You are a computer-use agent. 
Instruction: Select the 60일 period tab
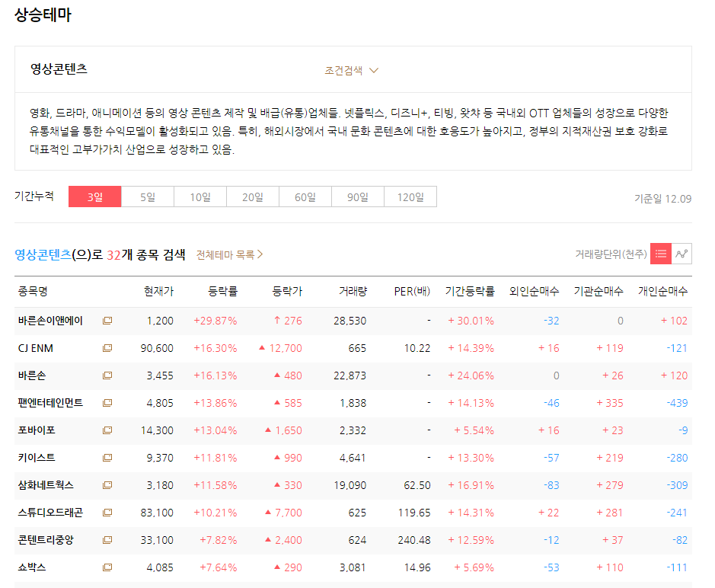[305, 197]
